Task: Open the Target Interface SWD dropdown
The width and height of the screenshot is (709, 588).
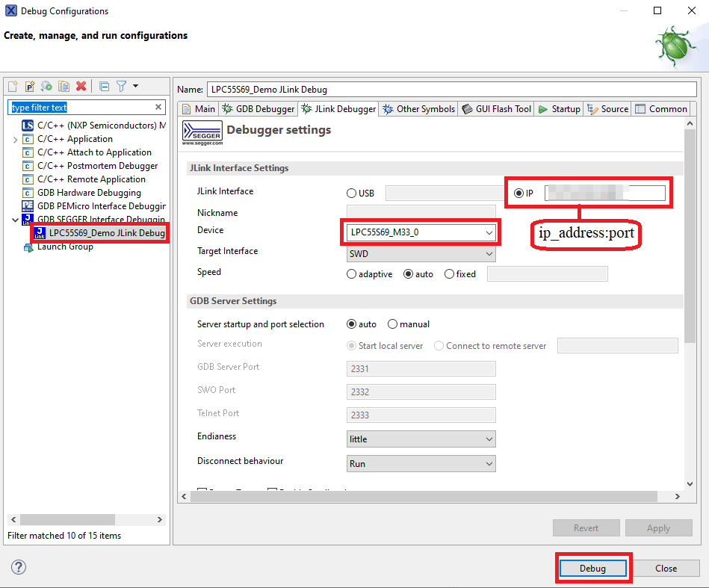Action: 421,254
